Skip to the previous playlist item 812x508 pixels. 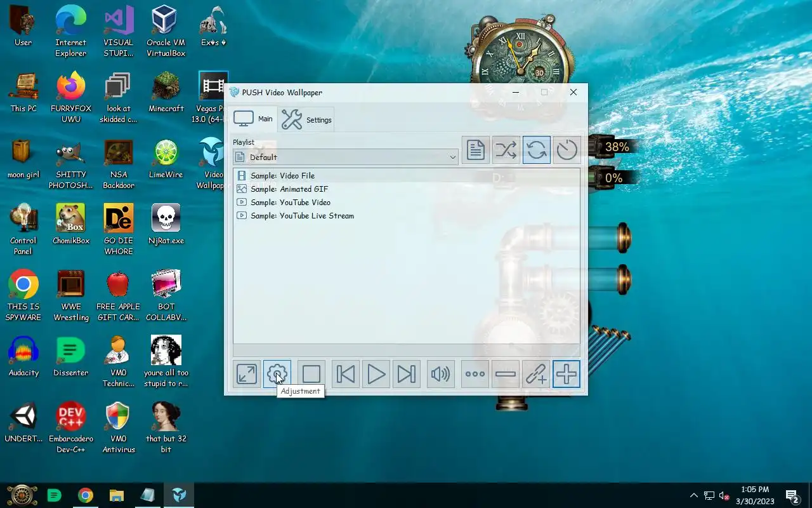pyautogui.click(x=346, y=374)
